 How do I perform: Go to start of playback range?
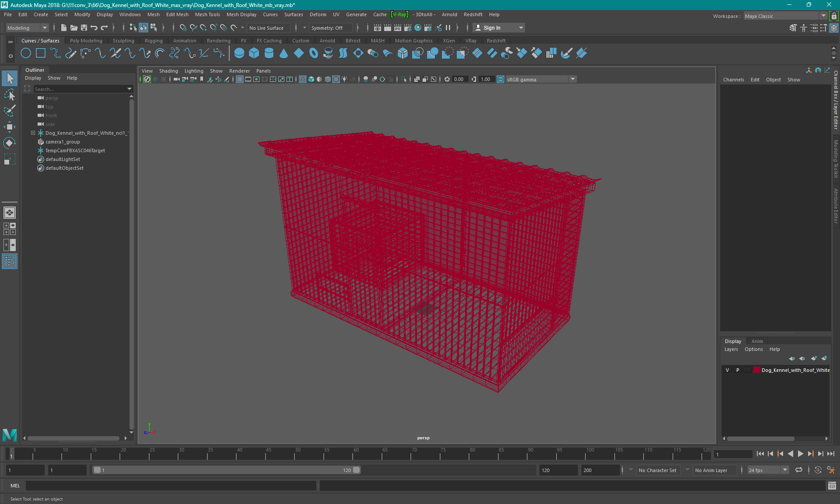760,454
